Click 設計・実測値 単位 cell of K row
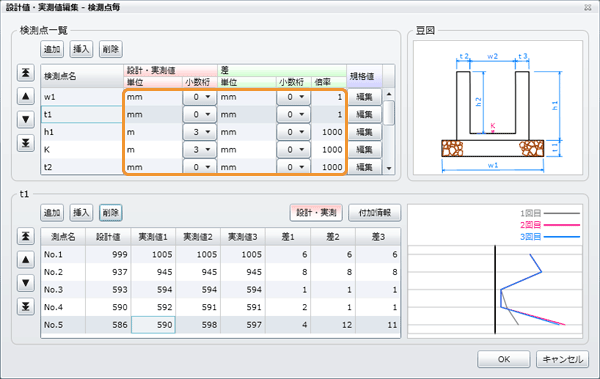Viewport: 600px width, 379px height. (x=153, y=150)
